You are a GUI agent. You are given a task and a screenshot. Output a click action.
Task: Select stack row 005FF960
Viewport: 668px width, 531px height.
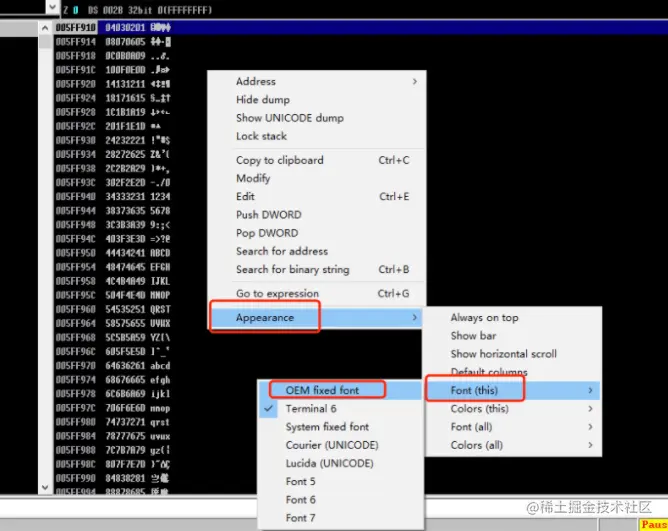[113, 309]
